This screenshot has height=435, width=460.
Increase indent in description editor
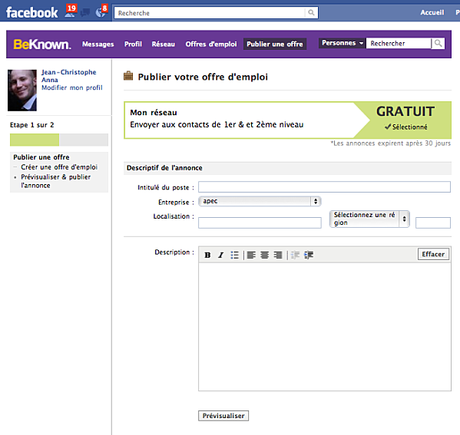coord(309,255)
